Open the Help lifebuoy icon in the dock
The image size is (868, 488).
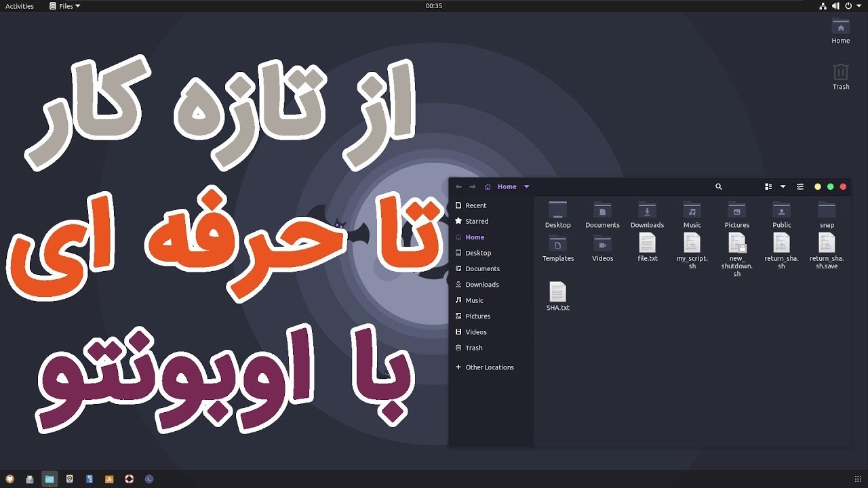[x=129, y=479]
